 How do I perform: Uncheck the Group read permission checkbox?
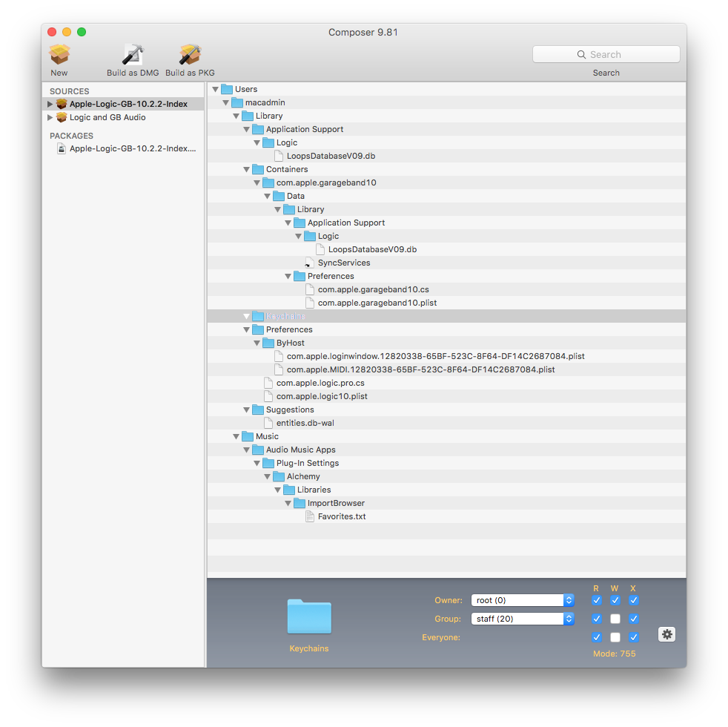click(597, 619)
